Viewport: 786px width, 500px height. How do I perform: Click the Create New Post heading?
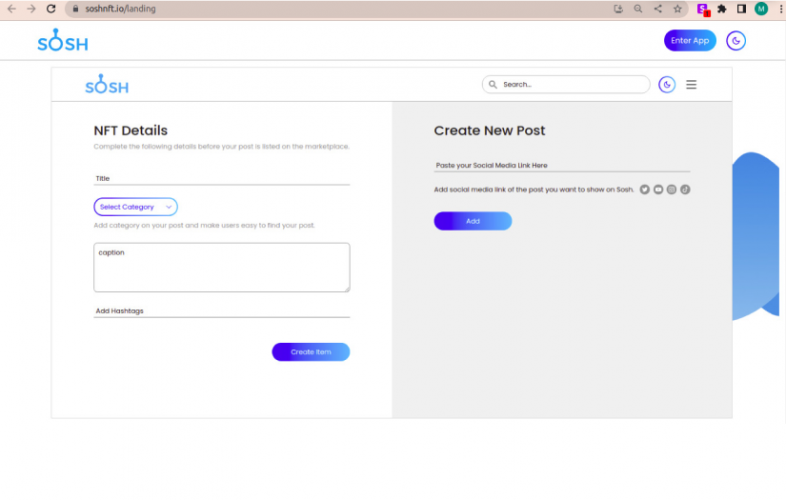[489, 130]
